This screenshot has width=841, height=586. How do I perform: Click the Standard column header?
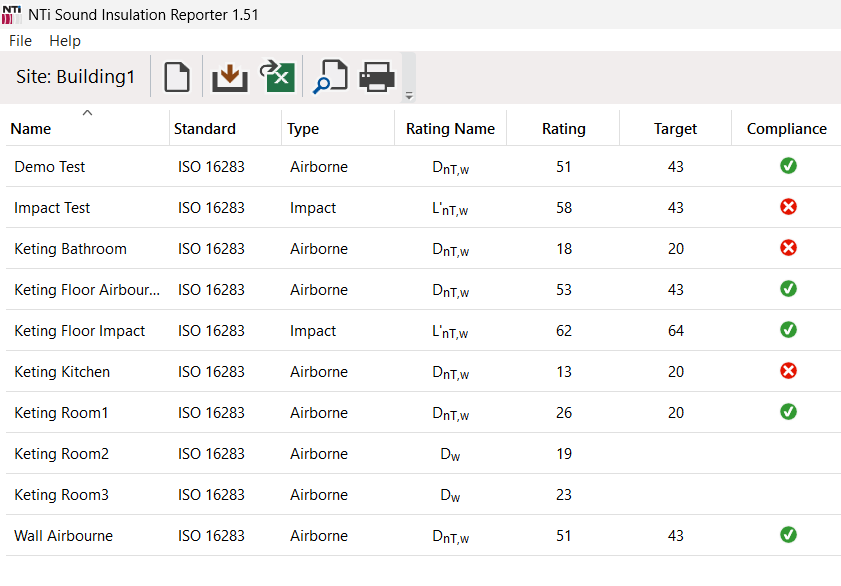click(205, 128)
